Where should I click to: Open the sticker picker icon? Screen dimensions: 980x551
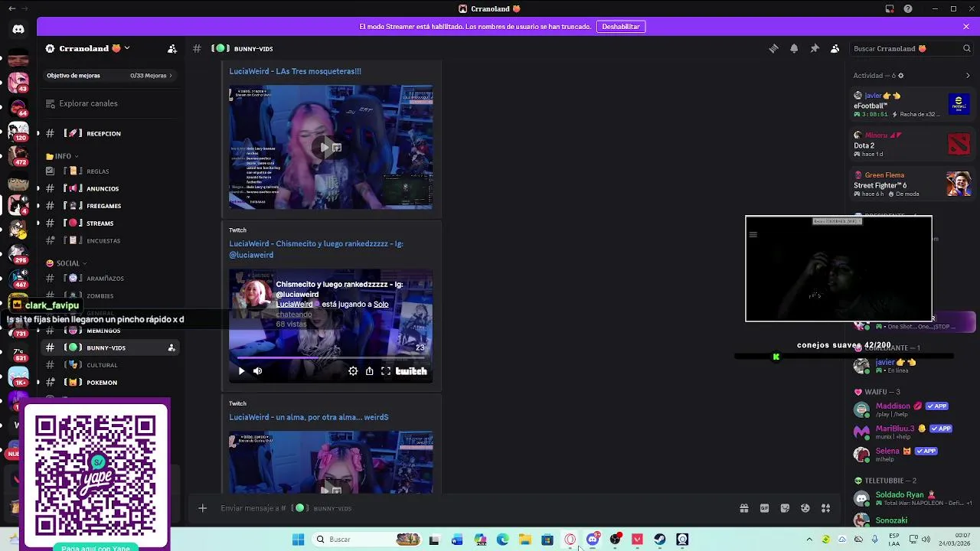point(785,508)
